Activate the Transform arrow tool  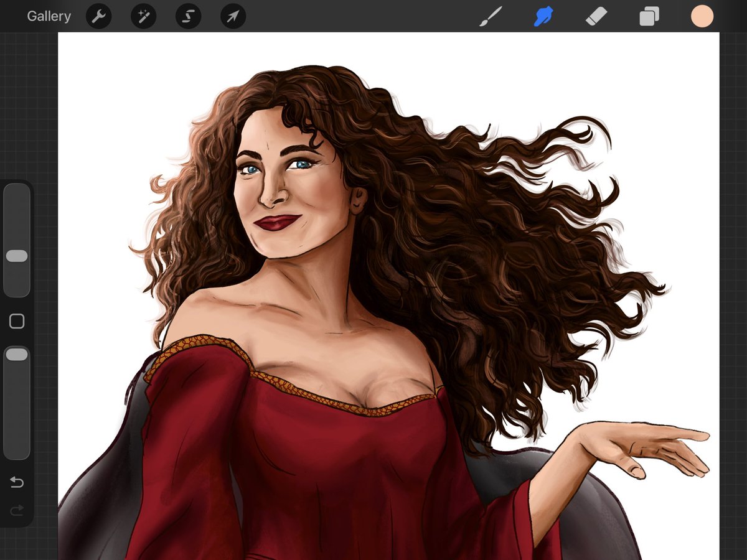[233, 16]
